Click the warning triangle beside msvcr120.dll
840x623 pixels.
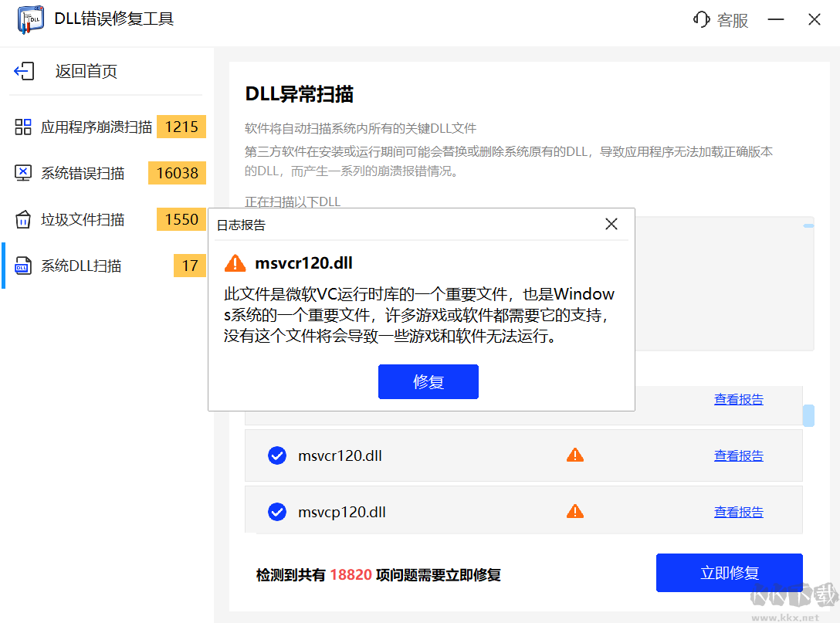574,455
